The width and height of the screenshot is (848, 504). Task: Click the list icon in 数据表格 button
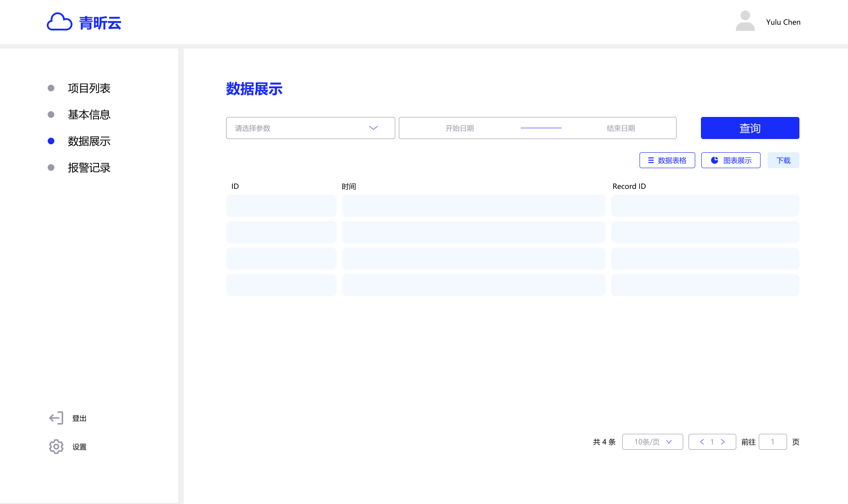pos(651,160)
